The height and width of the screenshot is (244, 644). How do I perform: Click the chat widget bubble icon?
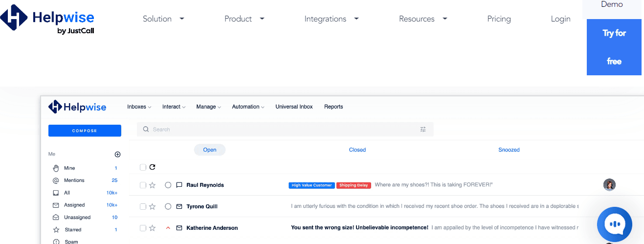pyautogui.click(x=614, y=224)
